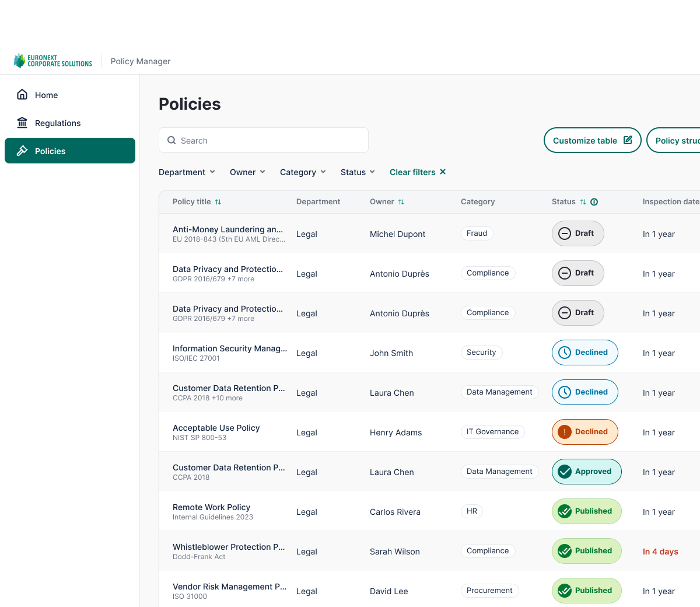Open the Remote Work Policy title

(211, 507)
